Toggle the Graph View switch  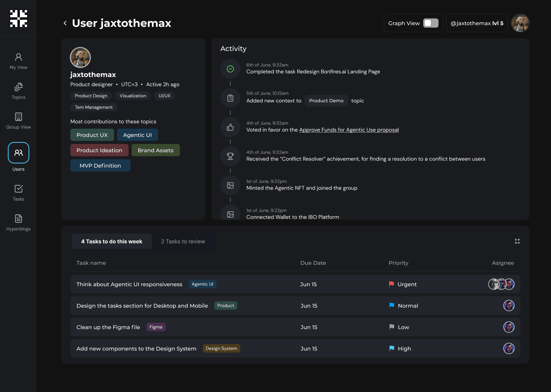point(431,23)
